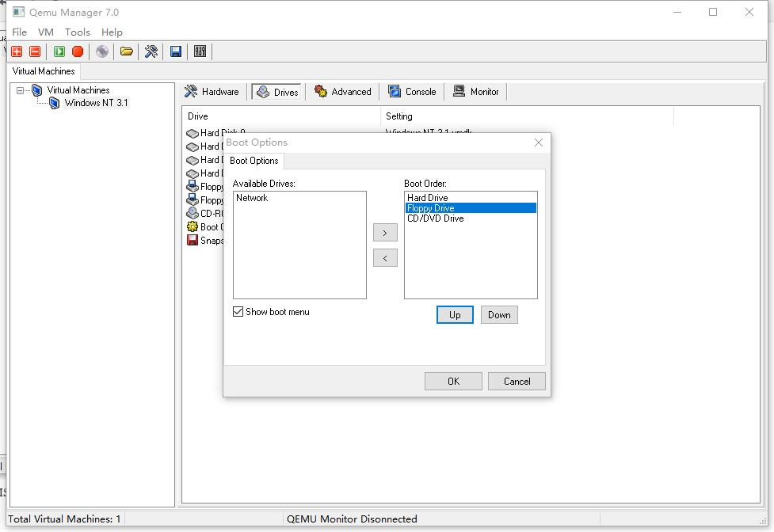Select the Virtual Machines panel tab
Image resolution: width=774 pixels, height=532 pixels.
[x=44, y=71]
